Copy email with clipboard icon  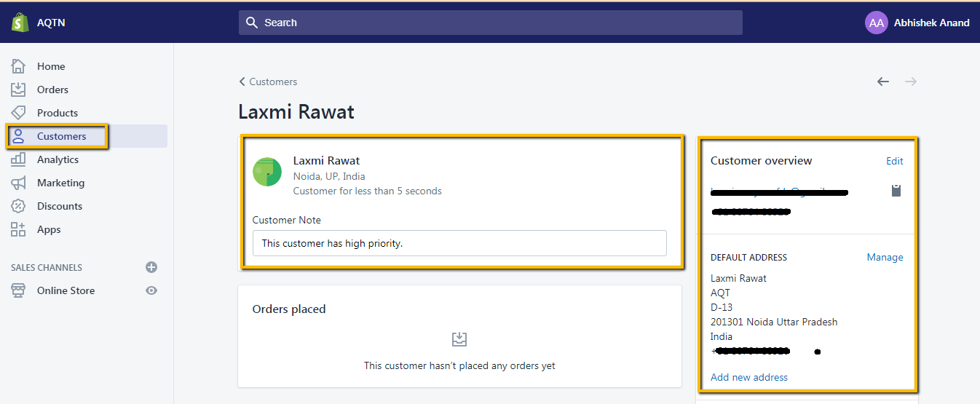tap(896, 191)
